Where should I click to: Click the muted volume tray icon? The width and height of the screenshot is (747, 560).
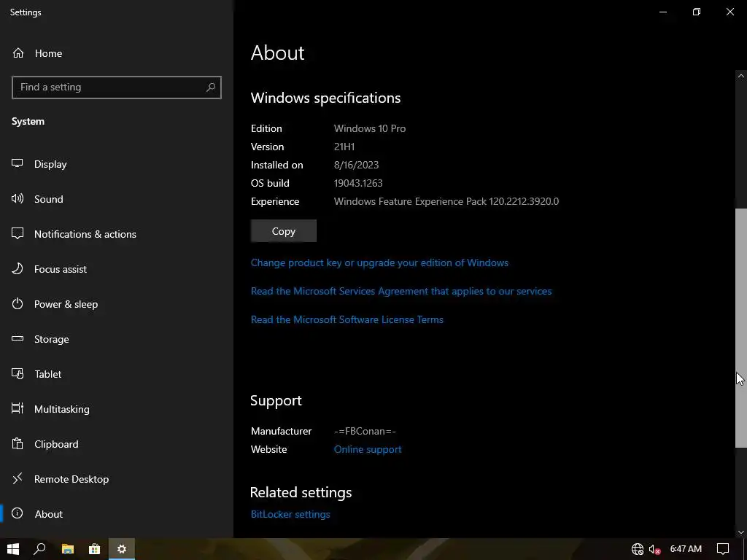654,549
